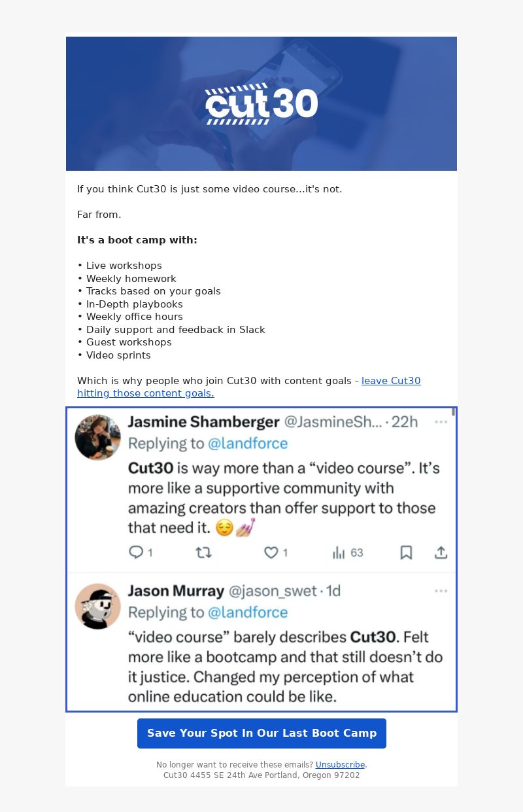523x812 pixels.
Task: Click the share icon on Jasmine's tweet
Action: click(x=441, y=552)
